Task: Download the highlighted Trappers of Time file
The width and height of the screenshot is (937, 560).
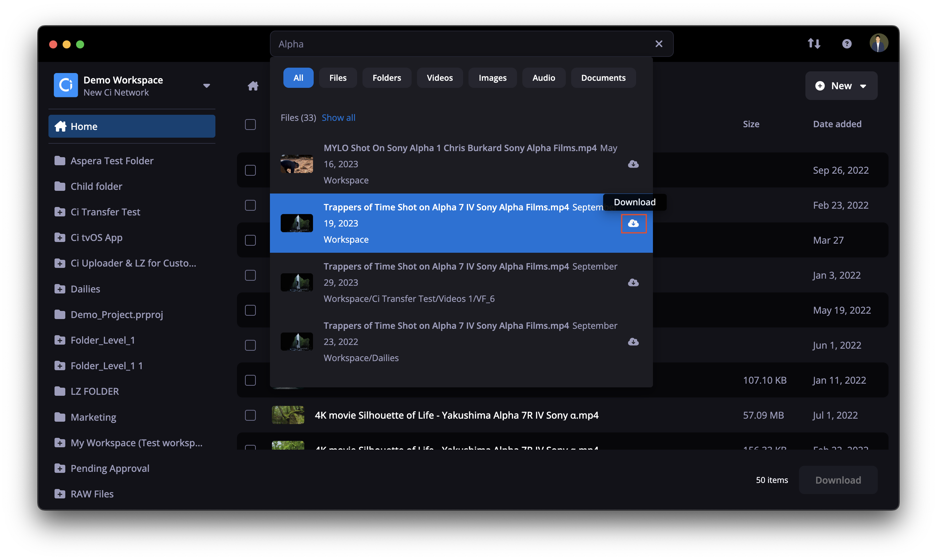Action: click(x=633, y=223)
